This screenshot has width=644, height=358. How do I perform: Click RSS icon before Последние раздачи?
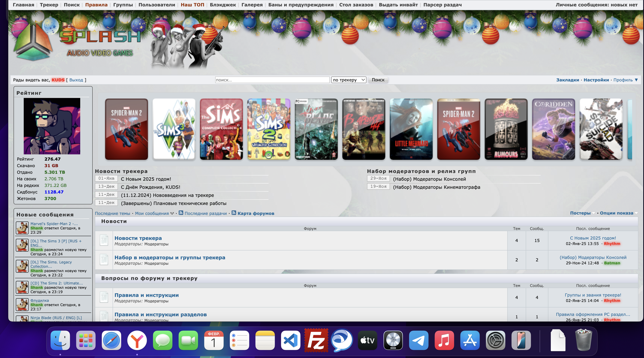pos(181,213)
